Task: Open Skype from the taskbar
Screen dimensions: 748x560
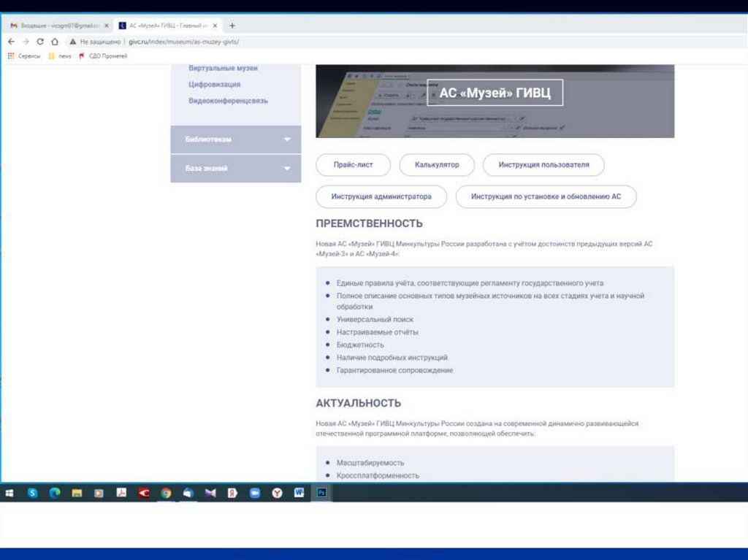Action: pyautogui.click(x=32, y=493)
